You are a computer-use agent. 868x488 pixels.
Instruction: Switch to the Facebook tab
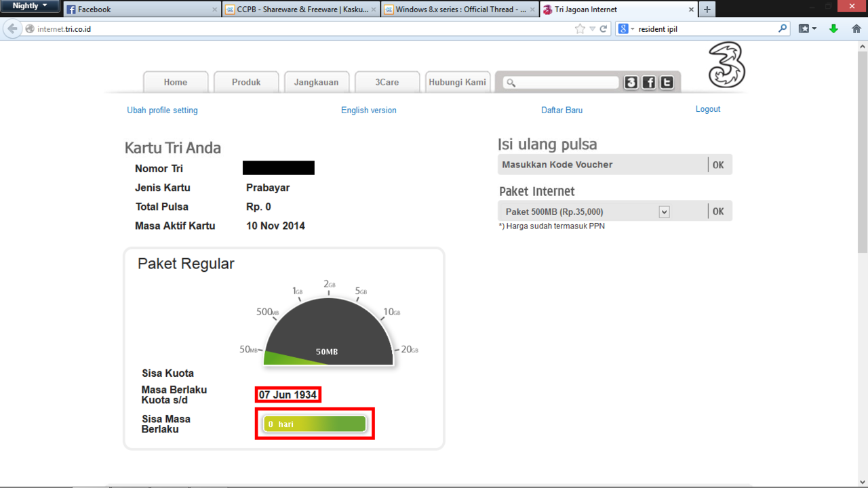pos(142,9)
